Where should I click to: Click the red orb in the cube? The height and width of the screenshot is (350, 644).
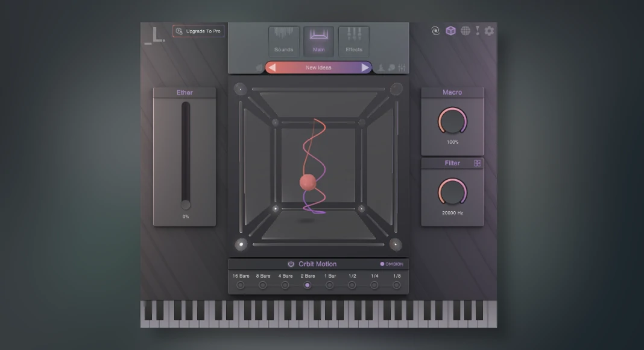[x=308, y=182]
